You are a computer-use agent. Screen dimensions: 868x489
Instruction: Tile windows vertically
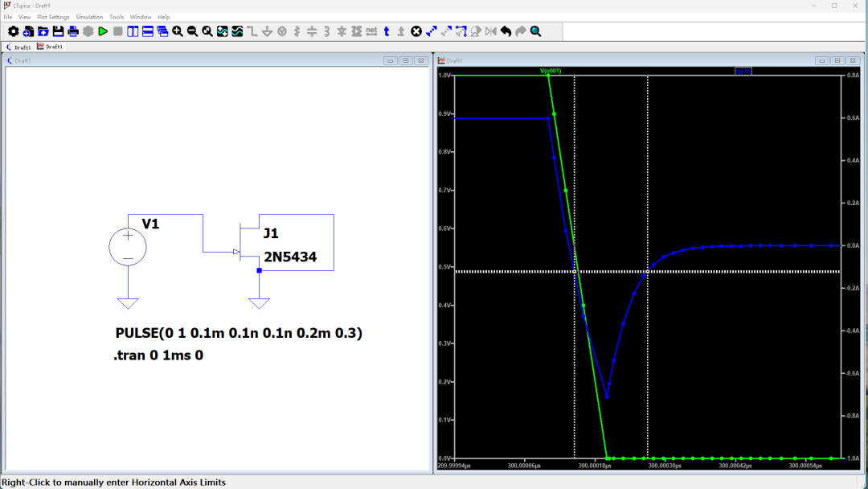click(x=133, y=31)
